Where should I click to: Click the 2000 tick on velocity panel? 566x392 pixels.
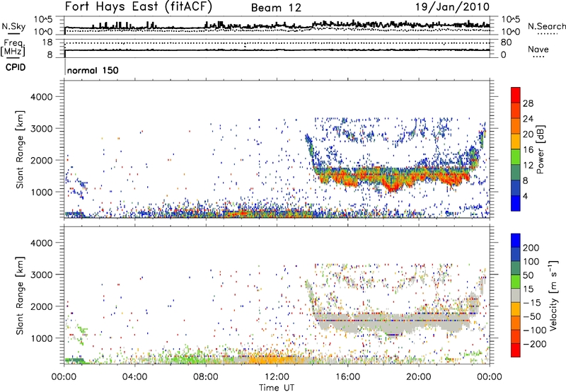pos(42,306)
